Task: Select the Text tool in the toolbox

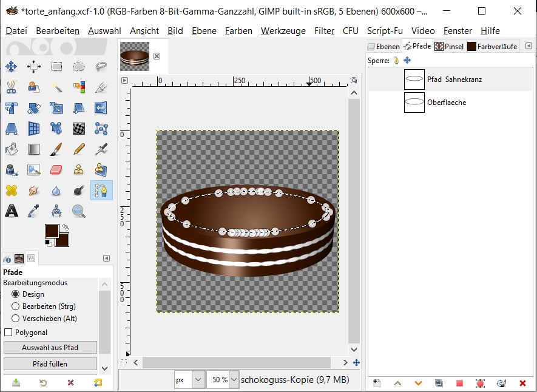Action: 12,211
